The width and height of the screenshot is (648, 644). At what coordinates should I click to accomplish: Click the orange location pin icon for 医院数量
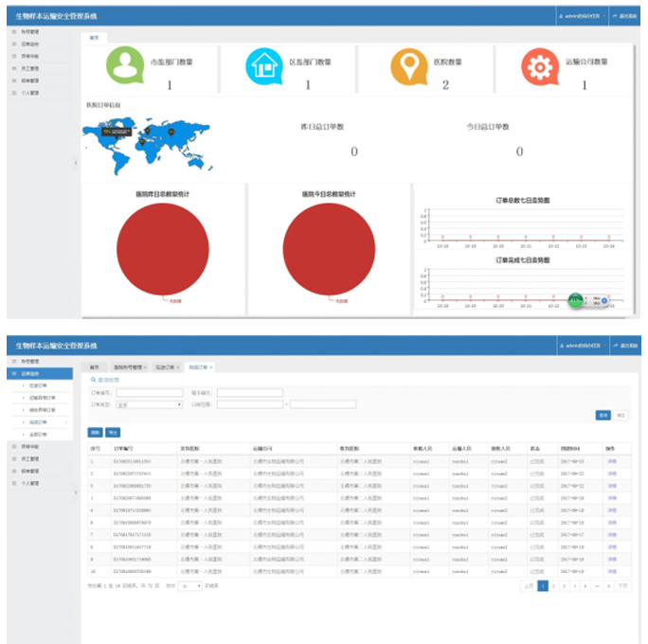[409, 66]
